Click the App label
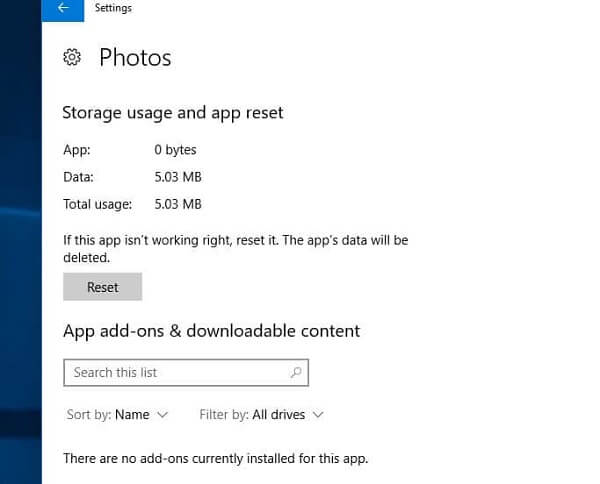This screenshot has height=484, width=600. 76,150
